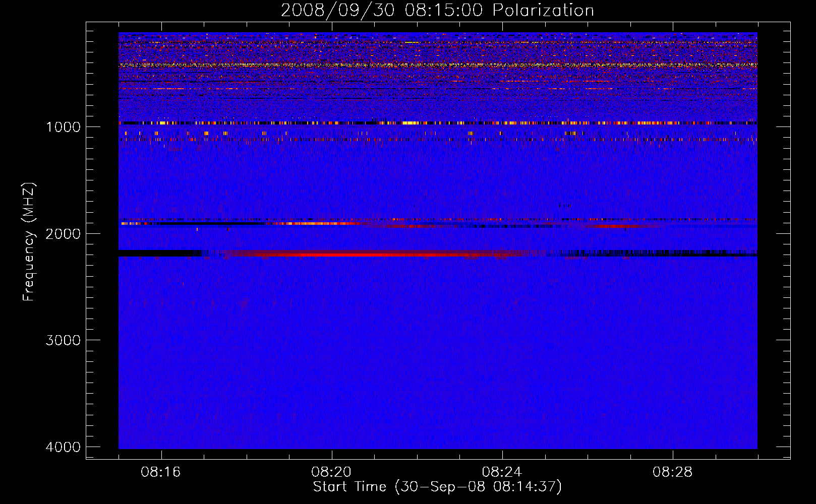Click the 08:20 time tick label
Screen dimensions: 816x504
331,472
